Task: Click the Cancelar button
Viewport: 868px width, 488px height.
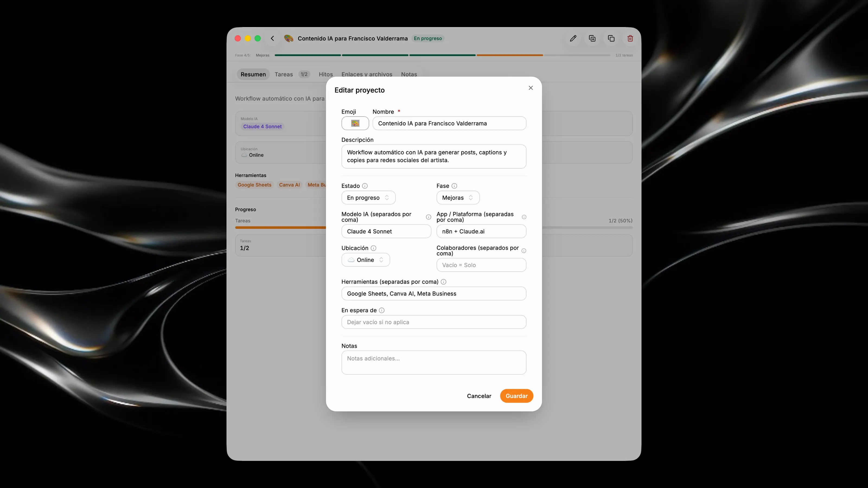Action: [479, 396]
